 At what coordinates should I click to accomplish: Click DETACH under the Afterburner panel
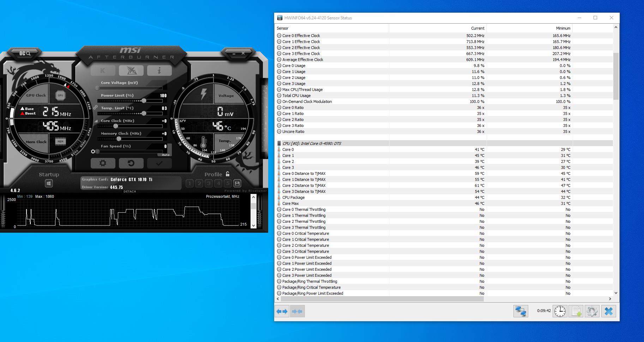130,191
